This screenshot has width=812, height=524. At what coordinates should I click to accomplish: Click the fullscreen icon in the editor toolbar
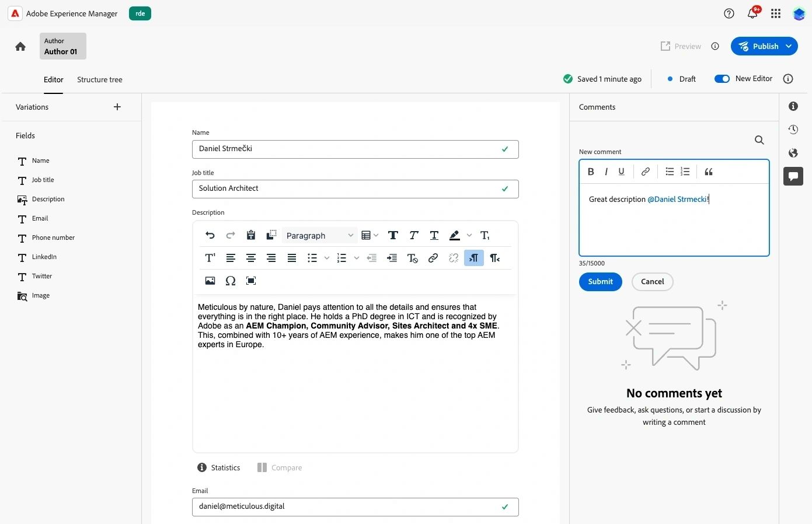pos(251,281)
